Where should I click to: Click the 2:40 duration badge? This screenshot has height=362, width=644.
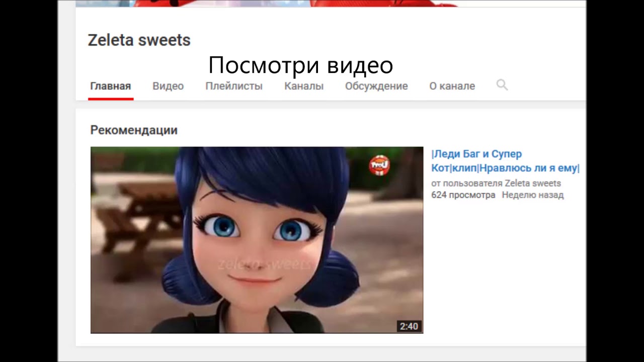(409, 326)
